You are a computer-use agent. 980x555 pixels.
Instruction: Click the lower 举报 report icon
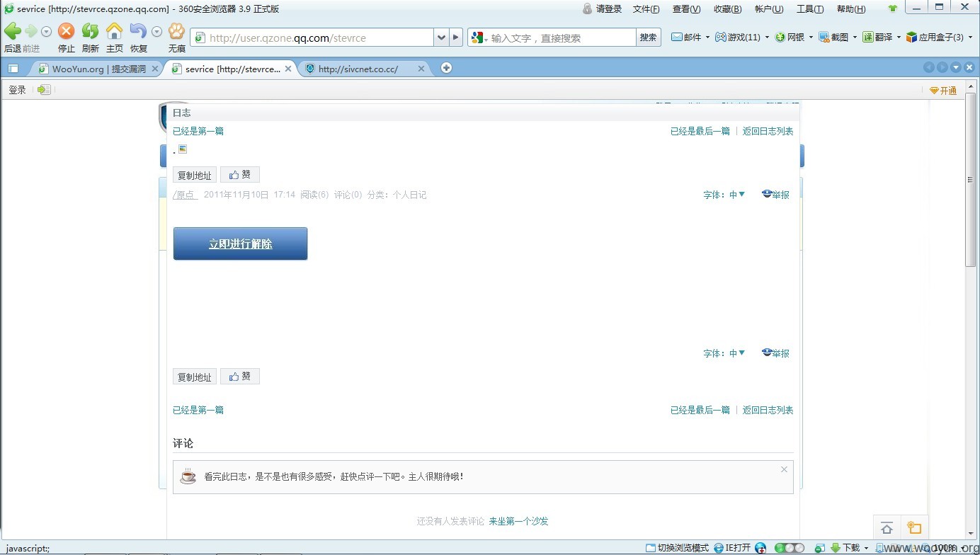(x=775, y=353)
